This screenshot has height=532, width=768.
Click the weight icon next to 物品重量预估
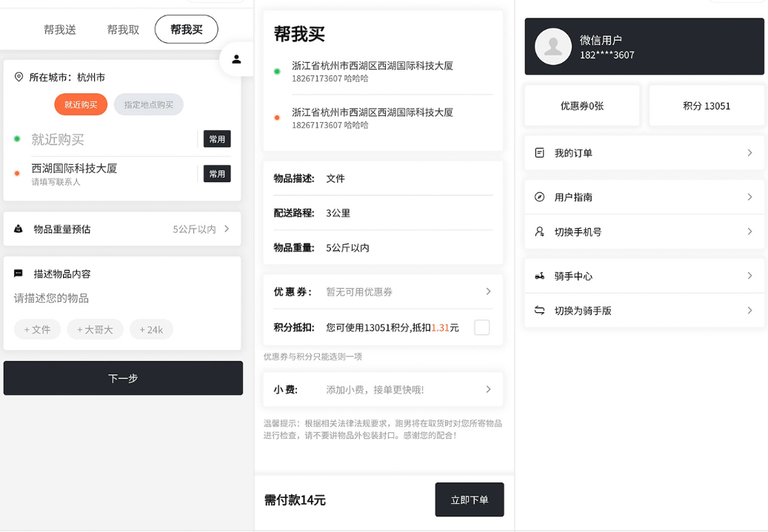(19, 229)
